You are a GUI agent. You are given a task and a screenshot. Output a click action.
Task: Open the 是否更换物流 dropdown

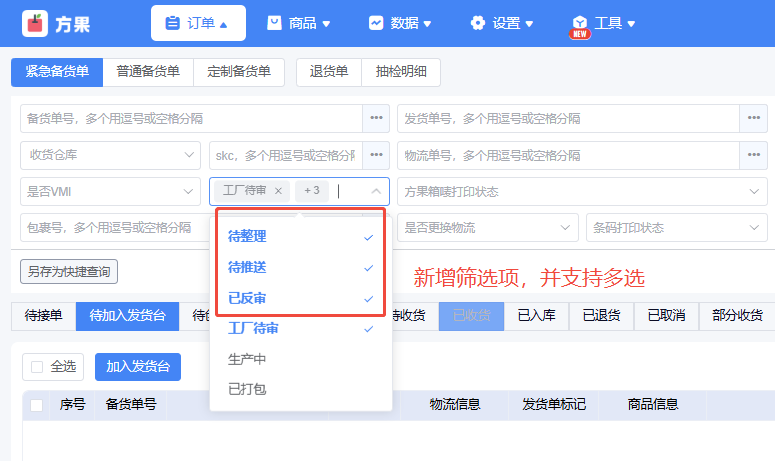pos(488,227)
